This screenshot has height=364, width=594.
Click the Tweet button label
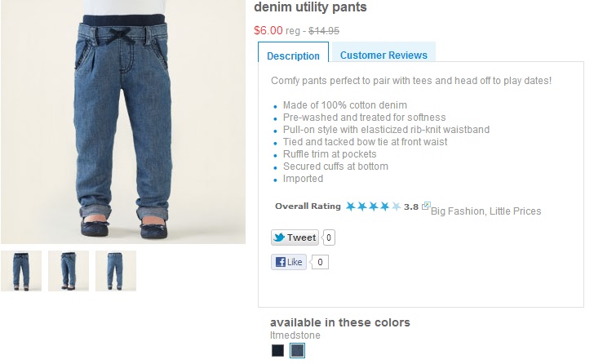coord(301,237)
